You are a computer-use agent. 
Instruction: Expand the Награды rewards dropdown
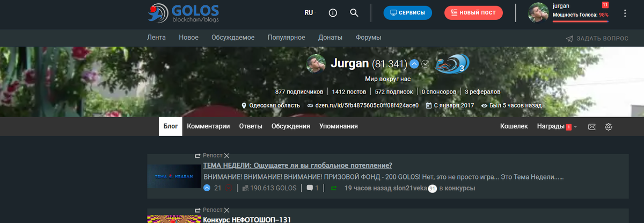click(x=557, y=126)
